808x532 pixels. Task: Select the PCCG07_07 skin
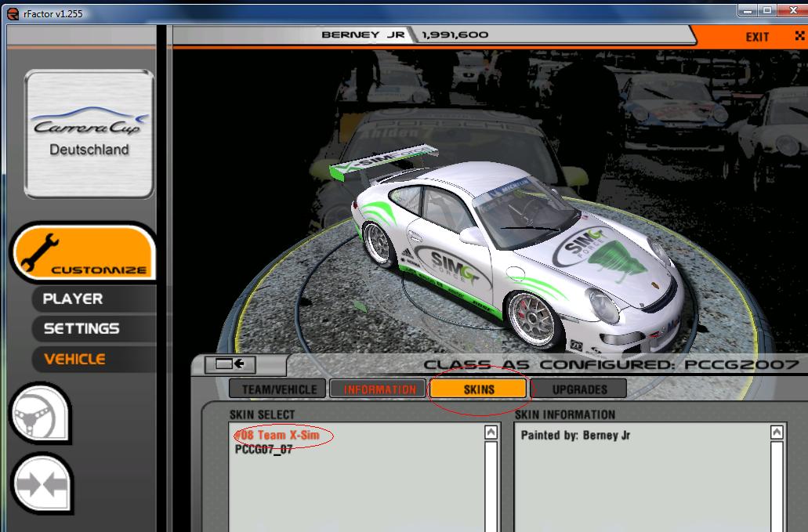pyautogui.click(x=264, y=449)
